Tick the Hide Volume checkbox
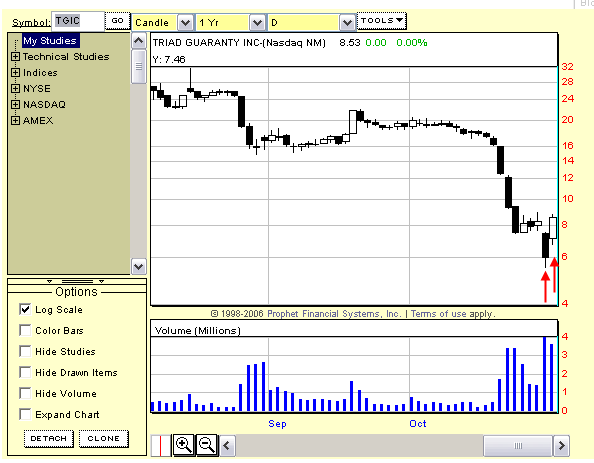 click(25, 393)
